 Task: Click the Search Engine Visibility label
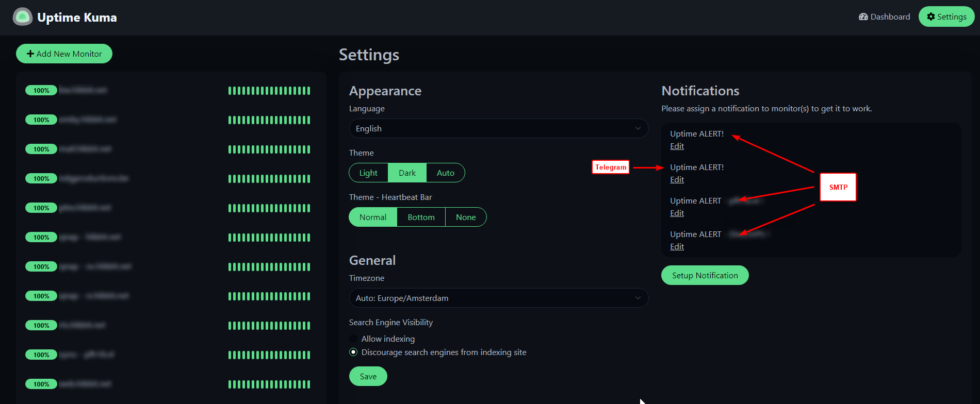(391, 323)
